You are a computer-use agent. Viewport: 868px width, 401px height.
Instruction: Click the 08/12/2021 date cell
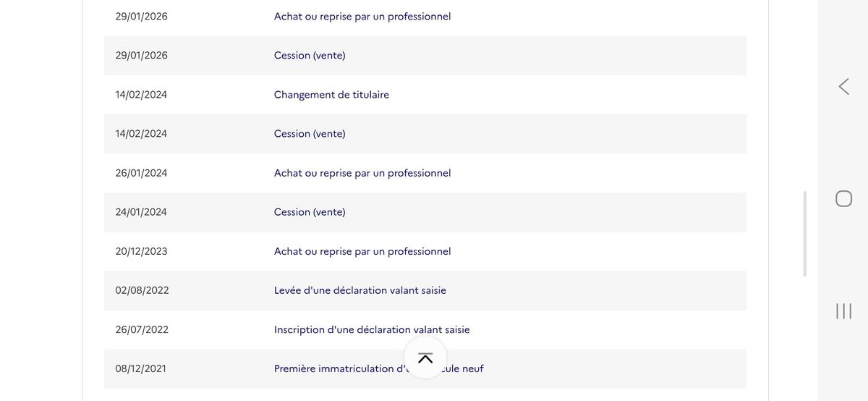(x=140, y=368)
